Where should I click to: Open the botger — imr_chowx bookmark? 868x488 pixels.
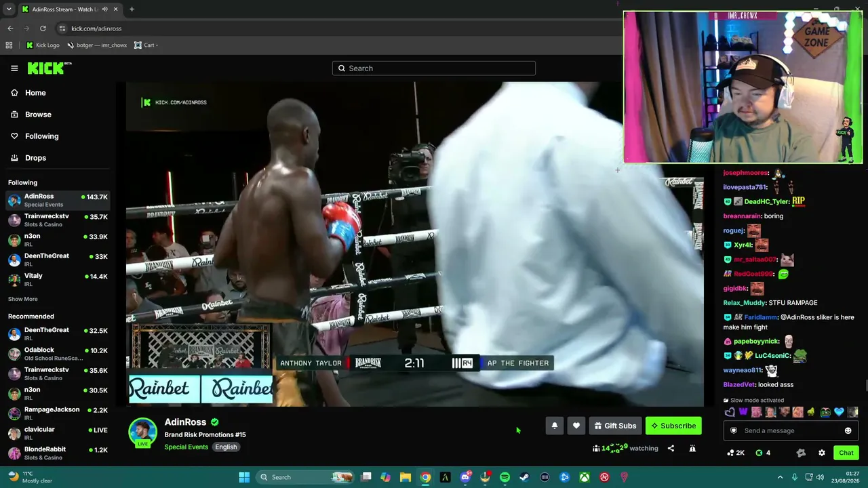point(97,45)
